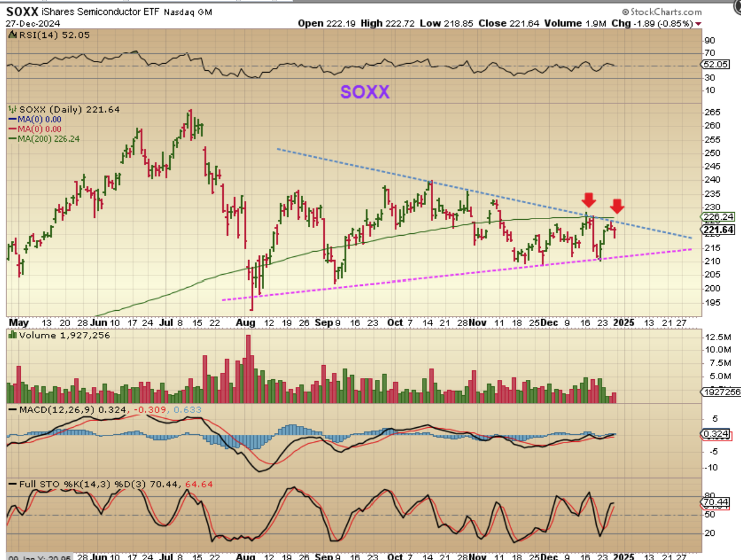Click the MA(200) 226.24 legend text
741x560 pixels.
click(x=48, y=139)
